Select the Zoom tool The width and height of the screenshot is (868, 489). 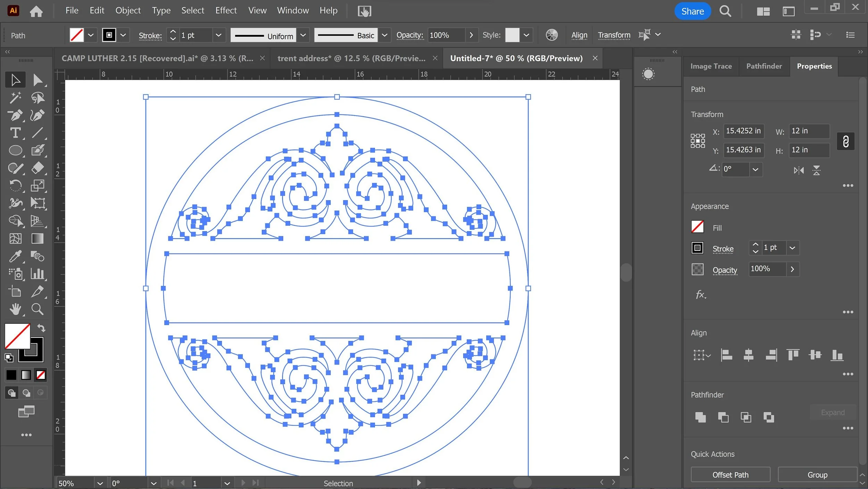pos(37,309)
